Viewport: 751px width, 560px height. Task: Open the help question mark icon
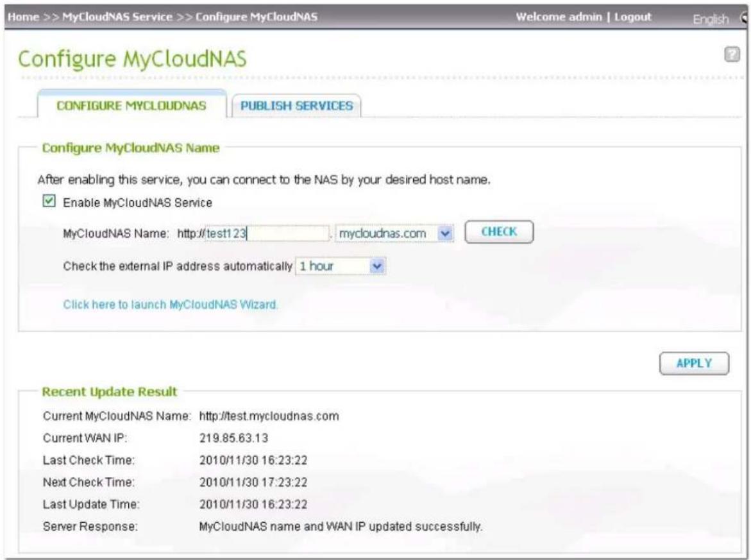click(731, 55)
